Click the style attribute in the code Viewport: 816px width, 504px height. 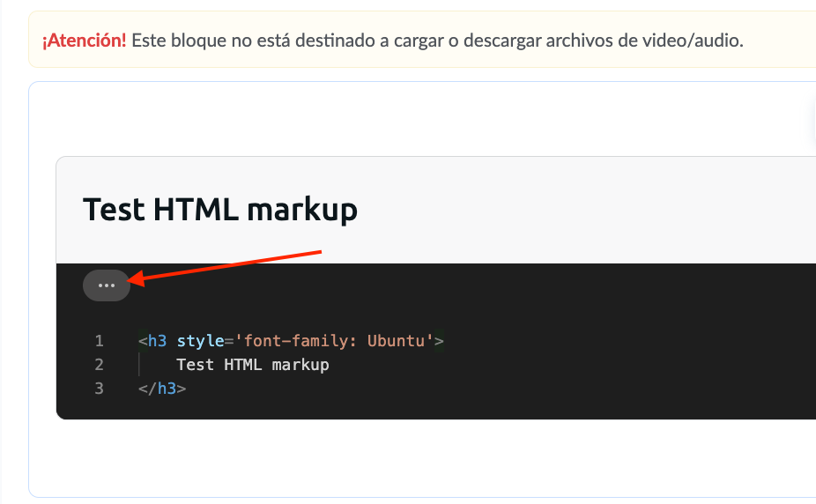(200, 341)
